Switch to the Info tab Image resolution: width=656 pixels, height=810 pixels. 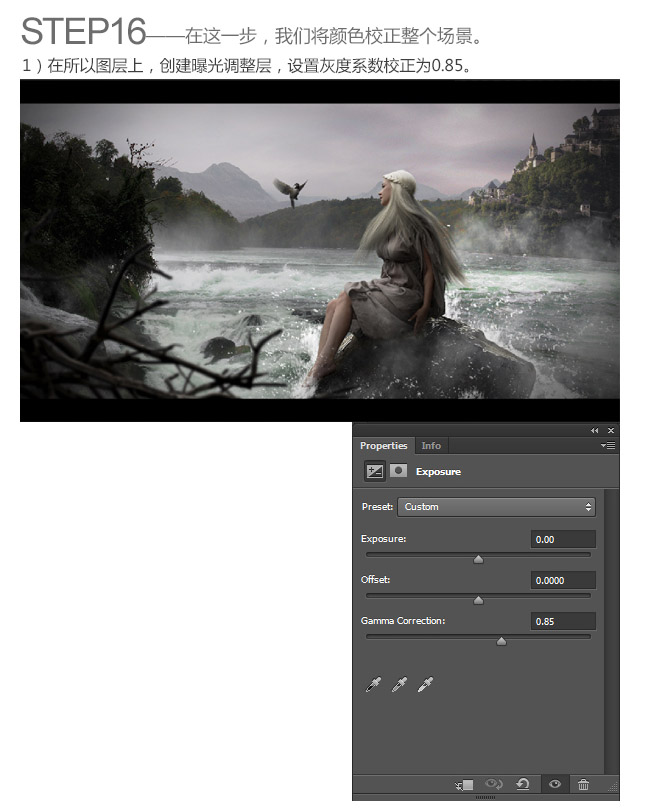tap(431, 445)
